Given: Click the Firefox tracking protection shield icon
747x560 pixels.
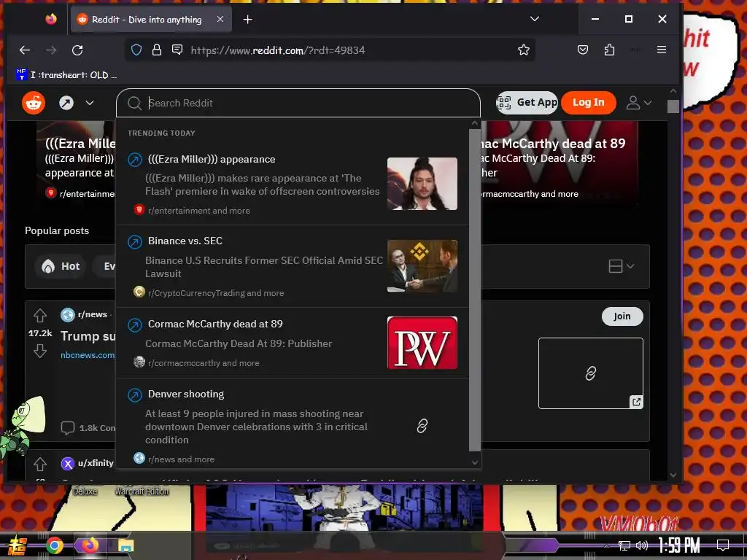Looking at the screenshot, I should point(136,50).
